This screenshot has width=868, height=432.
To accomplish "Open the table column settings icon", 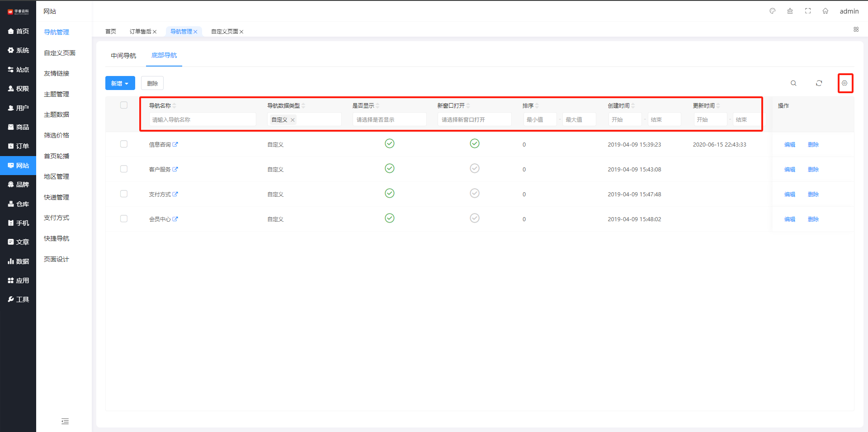I will click(x=844, y=83).
